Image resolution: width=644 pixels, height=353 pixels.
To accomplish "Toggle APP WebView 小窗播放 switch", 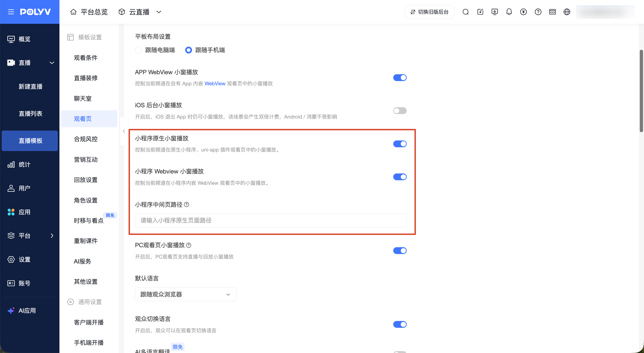I will point(400,78).
